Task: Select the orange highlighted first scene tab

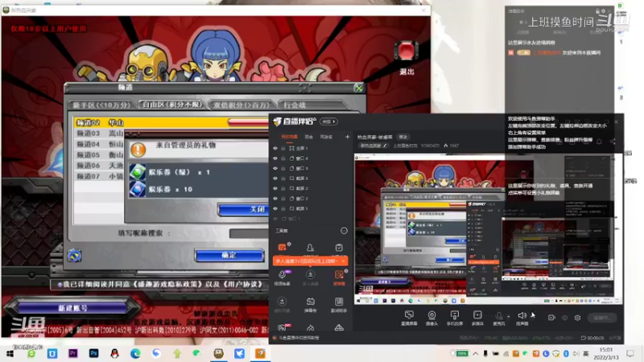Action: click(290, 137)
